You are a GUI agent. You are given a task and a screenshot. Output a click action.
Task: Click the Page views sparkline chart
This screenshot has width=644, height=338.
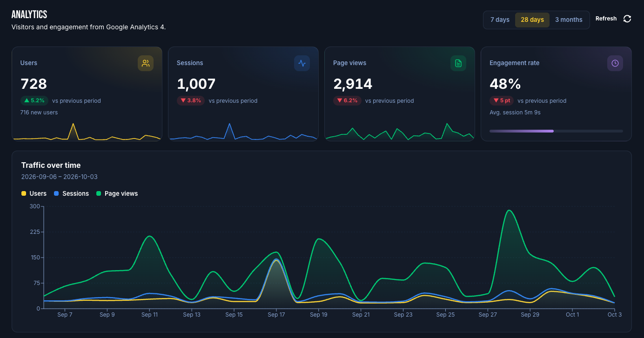[x=400, y=132]
